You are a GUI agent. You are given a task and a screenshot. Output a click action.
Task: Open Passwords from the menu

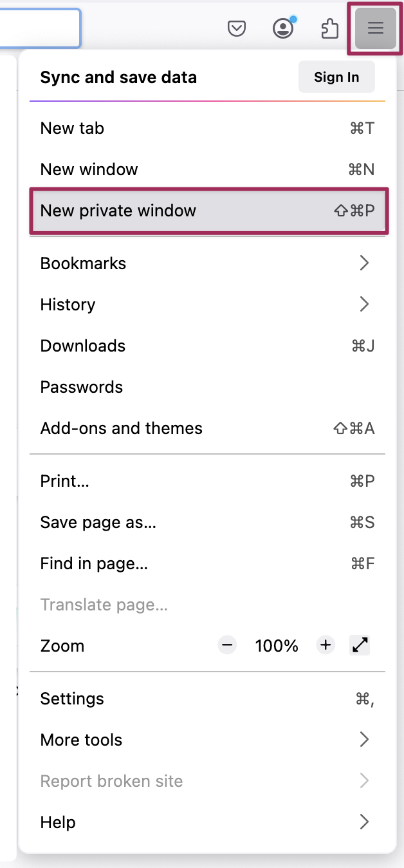[x=207, y=387]
